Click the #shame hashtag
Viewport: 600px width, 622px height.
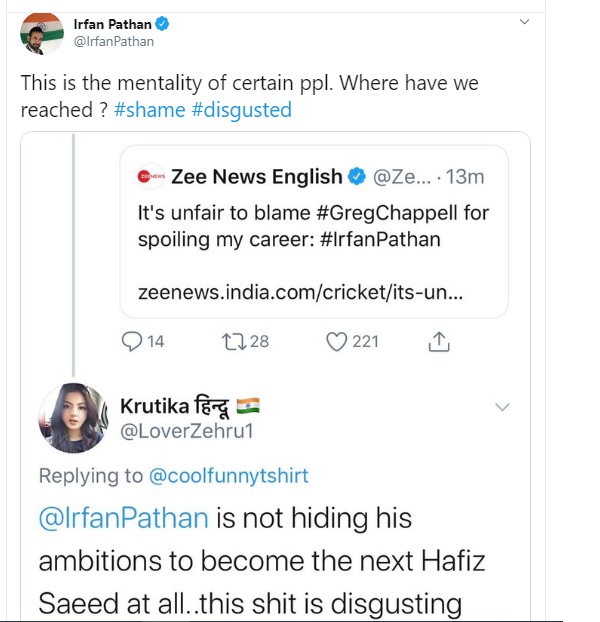(x=149, y=110)
